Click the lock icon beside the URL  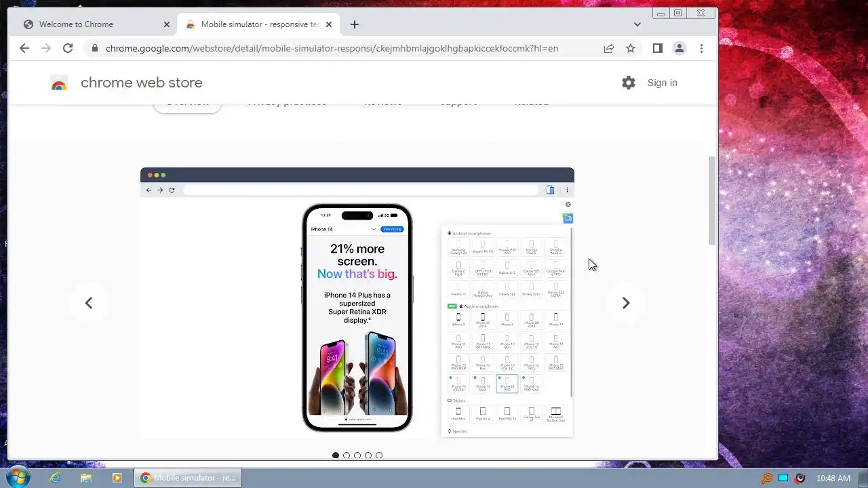(x=94, y=48)
